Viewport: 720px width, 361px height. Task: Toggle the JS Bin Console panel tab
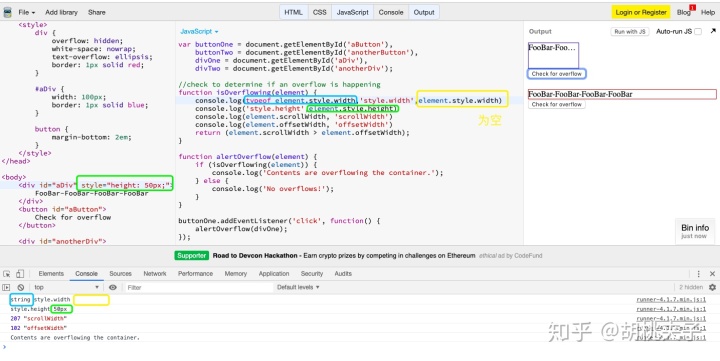point(391,12)
